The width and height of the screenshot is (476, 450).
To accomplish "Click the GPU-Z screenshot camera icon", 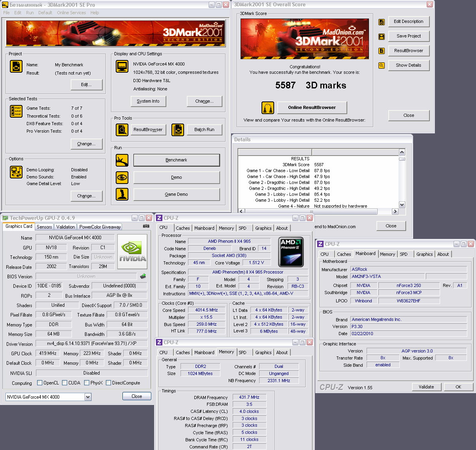I will (146, 226).
